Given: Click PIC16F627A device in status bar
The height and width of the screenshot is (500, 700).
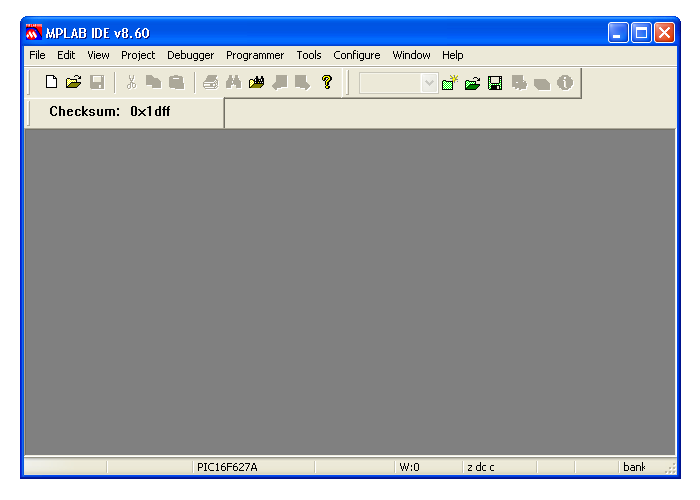Looking at the screenshot, I should pyautogui.click(x=227, y=467).
